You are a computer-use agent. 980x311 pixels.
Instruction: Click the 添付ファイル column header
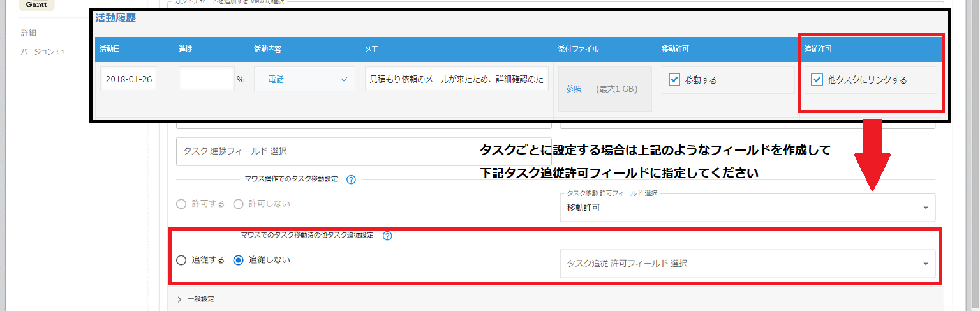pos(578,49)
